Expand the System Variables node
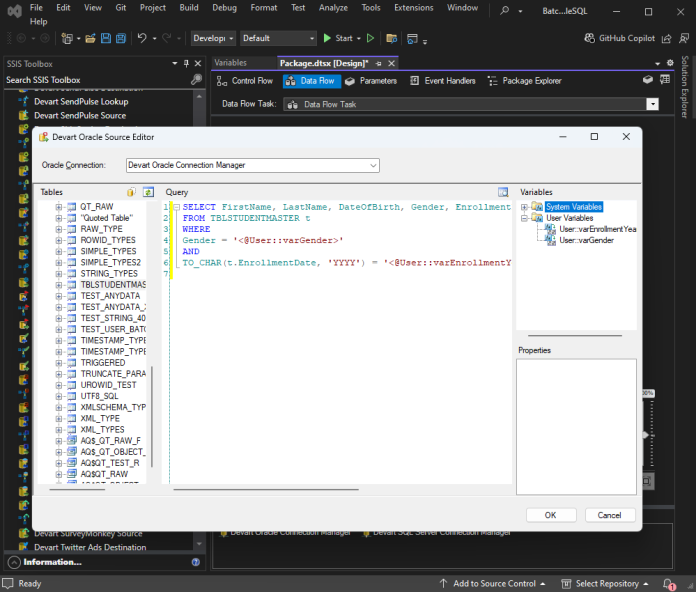The width and height of the screenshot is (696, 592). coord(525,207)
